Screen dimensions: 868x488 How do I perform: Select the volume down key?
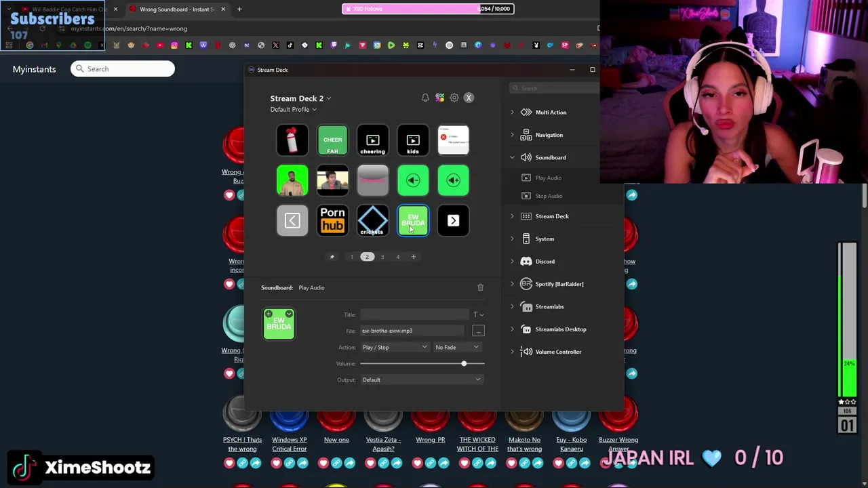(413, 180)
